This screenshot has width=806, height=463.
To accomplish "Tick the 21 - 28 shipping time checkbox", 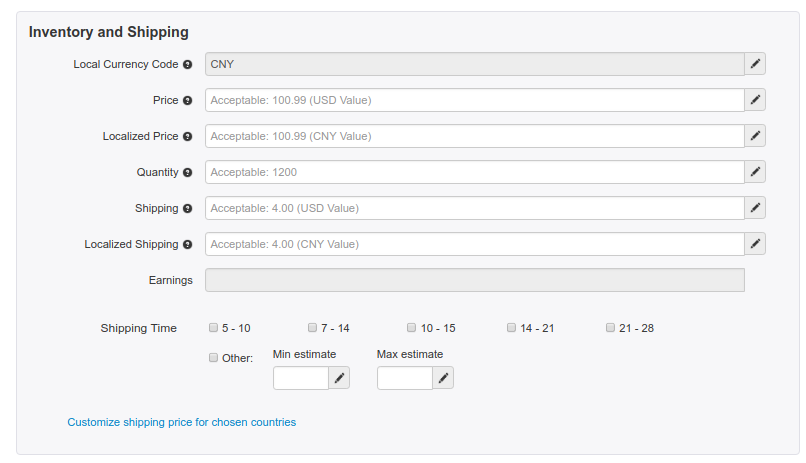I will tap(610, 327).
